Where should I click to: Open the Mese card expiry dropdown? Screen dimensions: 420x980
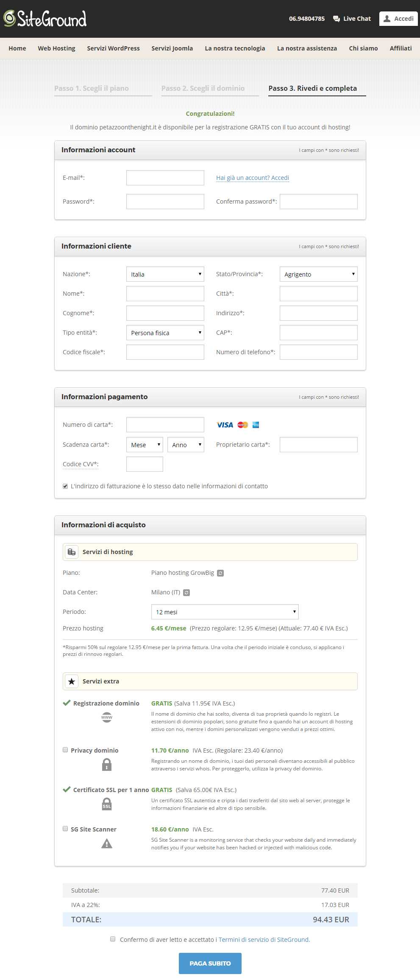pyautogui.click(x=145, y=445)
